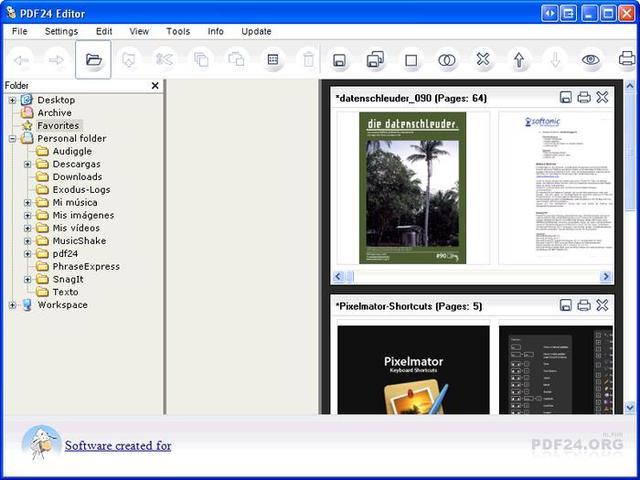The width and height of the screenshot is (640, 480).
Task: Select Archive in the folder tree
Action: point(54,113)
